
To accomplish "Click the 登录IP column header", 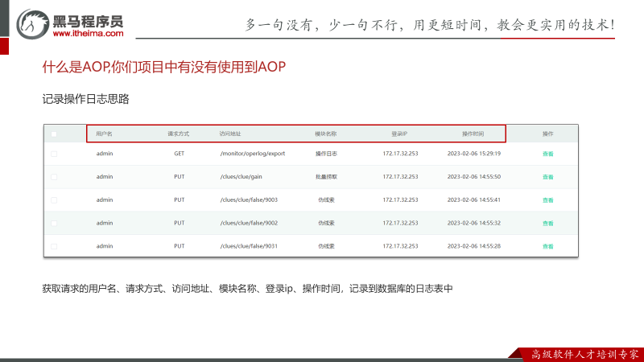I will pyautogui.click(x=399, y=134).
